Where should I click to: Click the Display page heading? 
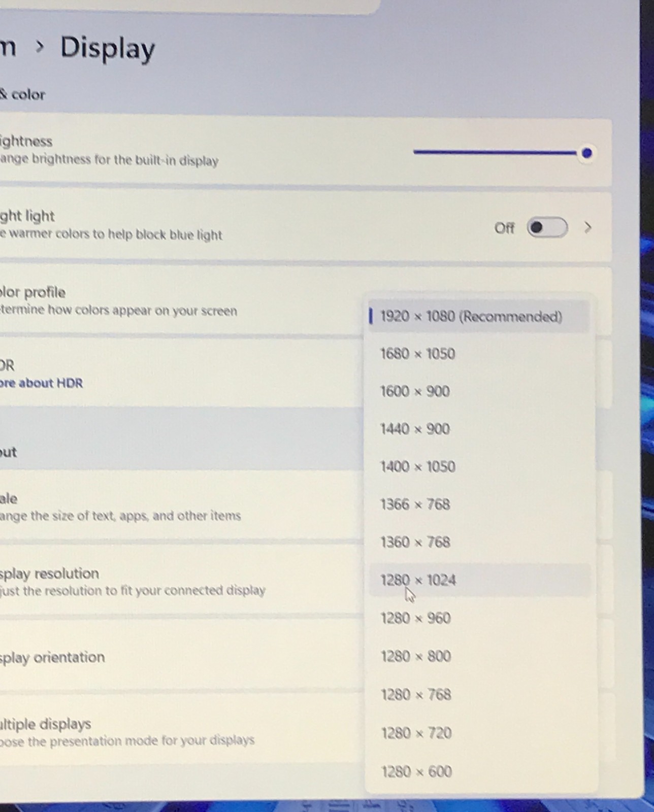click(x=108, y=49)
